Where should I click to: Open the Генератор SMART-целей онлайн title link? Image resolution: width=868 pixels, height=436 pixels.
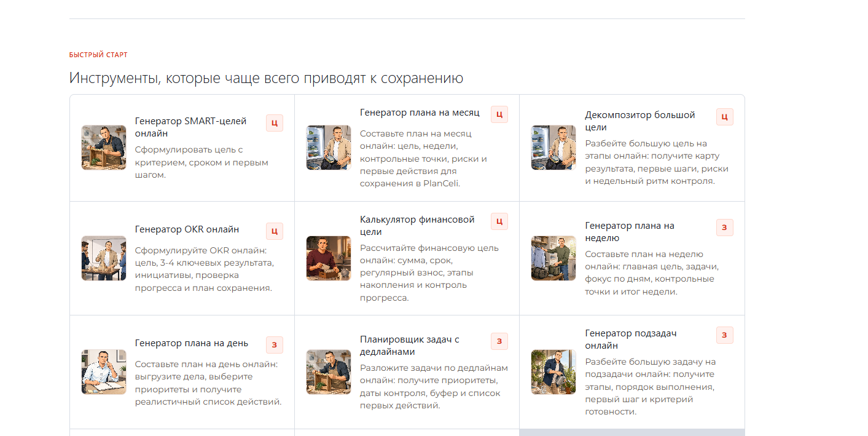[x=190, y=127]
